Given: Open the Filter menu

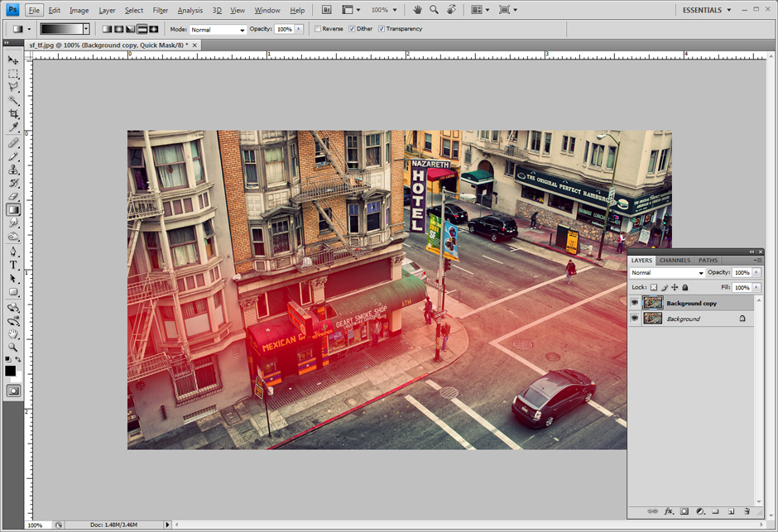Looking at the screenshot, I should 161,10.
